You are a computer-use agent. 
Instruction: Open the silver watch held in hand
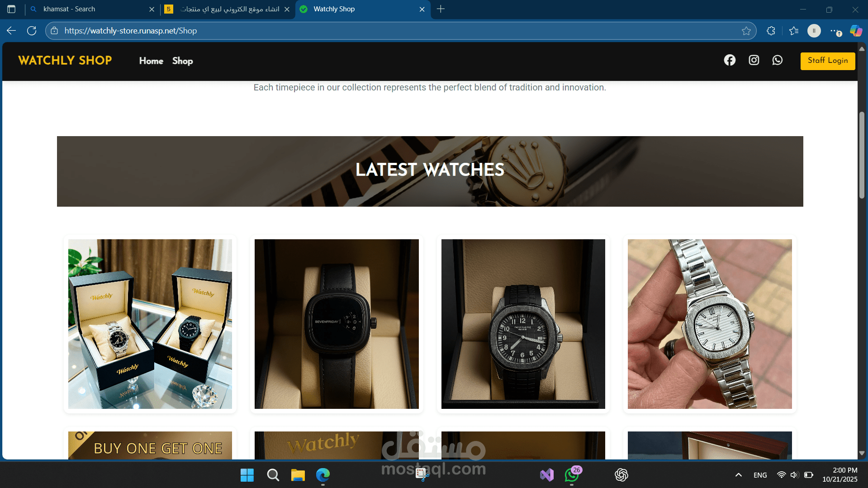pyautogui.click(x=710, y=324)
